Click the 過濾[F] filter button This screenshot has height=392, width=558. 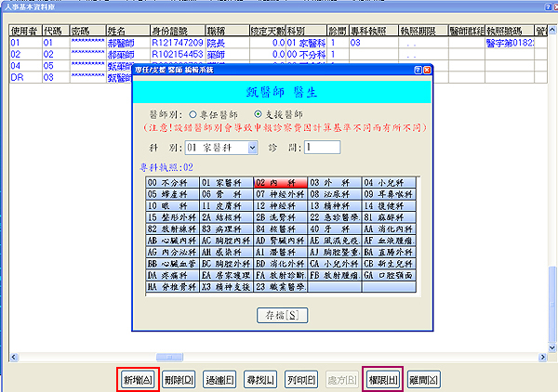coord(219,378)
